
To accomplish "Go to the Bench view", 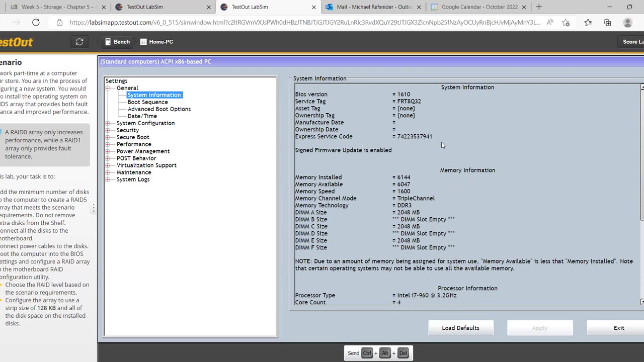I will (x=117, y=42).
